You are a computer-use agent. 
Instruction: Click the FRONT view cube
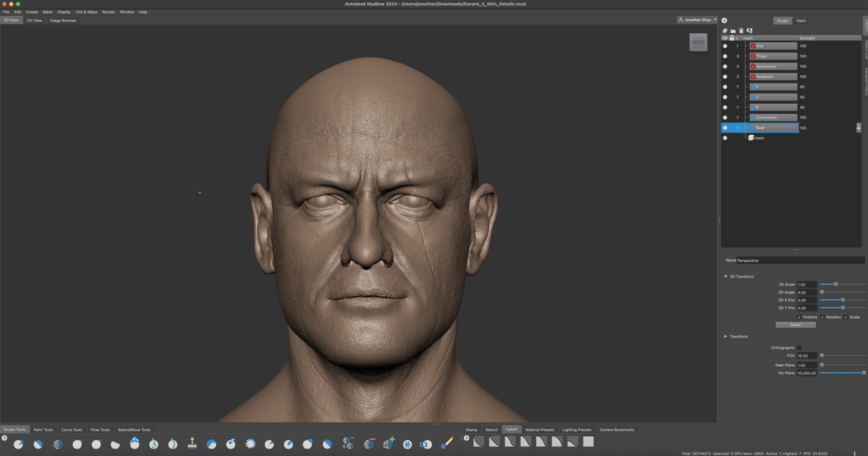coord(698,42)
